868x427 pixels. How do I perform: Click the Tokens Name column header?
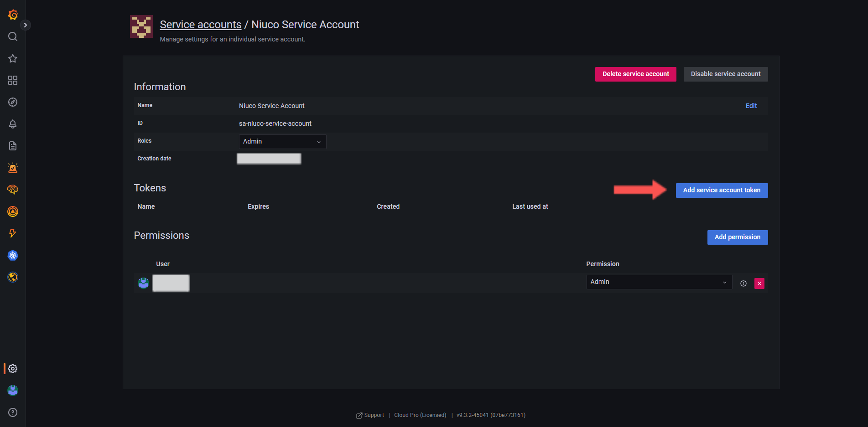[x=146, y=206]
